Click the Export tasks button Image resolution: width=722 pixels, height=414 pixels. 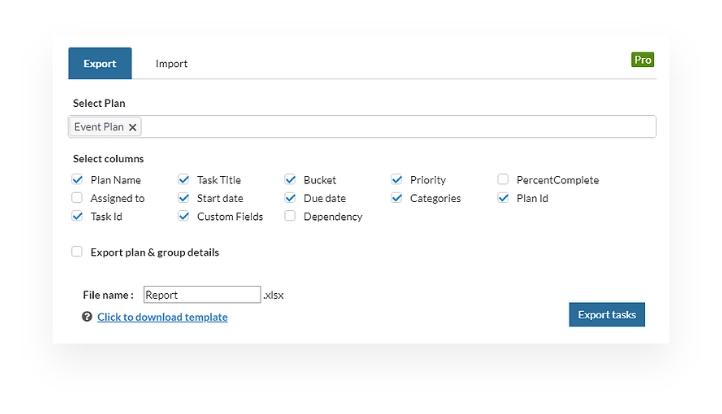coord(606,315)
